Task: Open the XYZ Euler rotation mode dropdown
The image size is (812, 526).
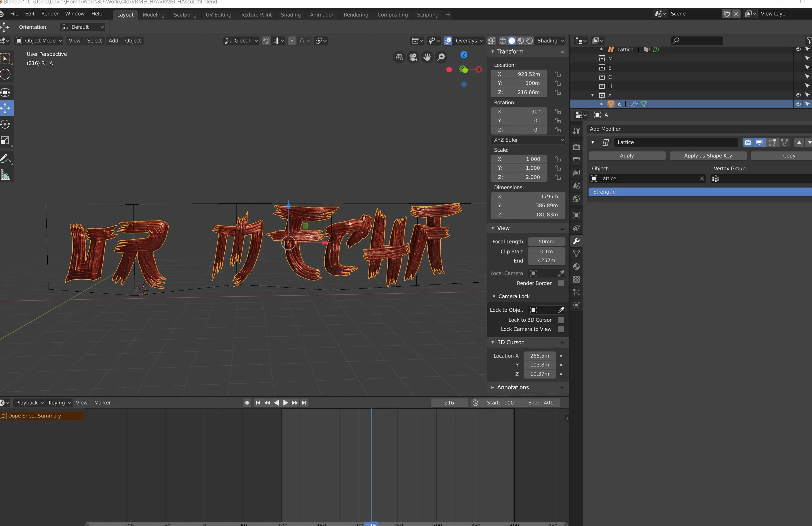Action: pyautogui.click(x=528, y=140)
